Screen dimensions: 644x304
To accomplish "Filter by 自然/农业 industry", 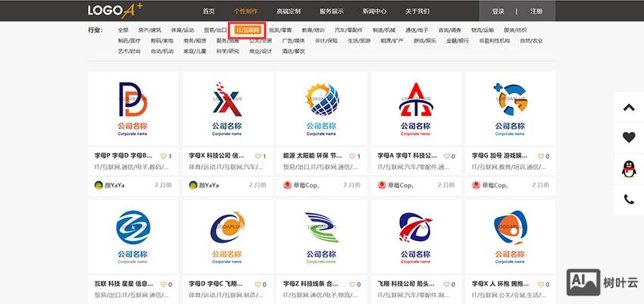I will tap(531, 41).
